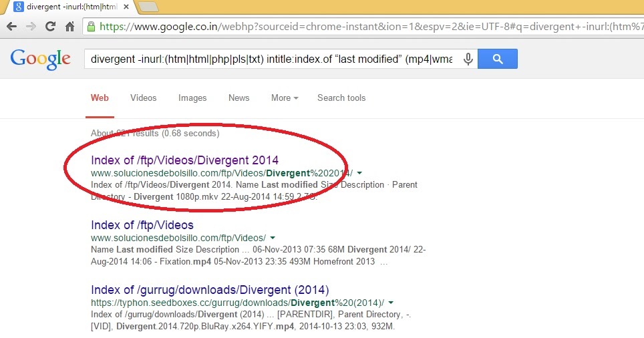Close the divergent search browser tab
The width and height of the screenshot is (644, 338).
(x=126, y=7)
